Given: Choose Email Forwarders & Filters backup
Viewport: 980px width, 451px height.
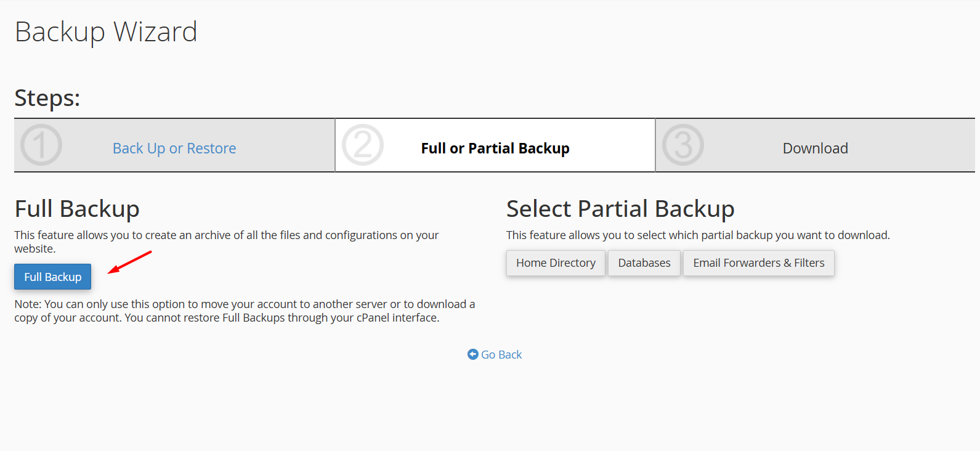Looking at the screenshot, I should pyautogui.click(x=758, y=263).
